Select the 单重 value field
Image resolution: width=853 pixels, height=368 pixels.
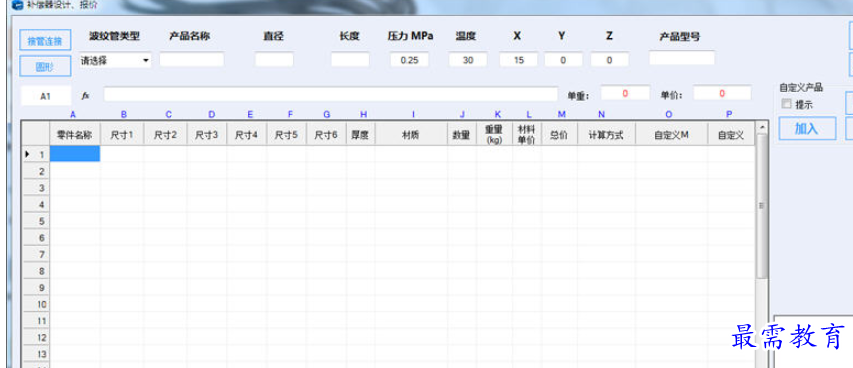tap(625, 93)
